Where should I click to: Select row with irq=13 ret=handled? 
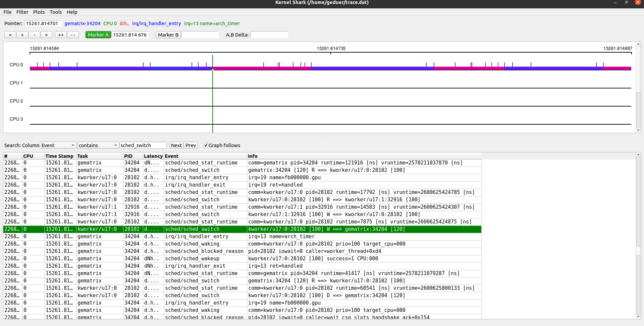click(243, 266)
